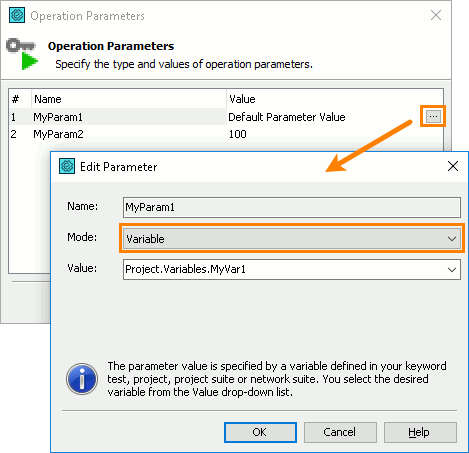The height and width of the screenshot is (453, 469).
Task: Open the Mode dropdown showing Variable
Action: 292,239
